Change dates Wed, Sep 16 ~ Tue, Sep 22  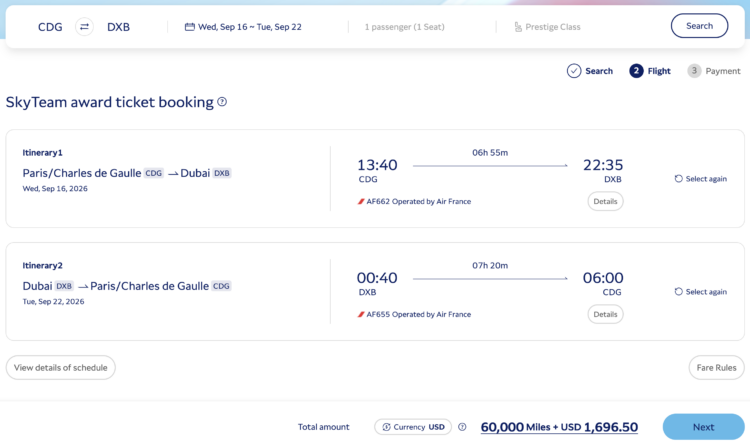250,27
